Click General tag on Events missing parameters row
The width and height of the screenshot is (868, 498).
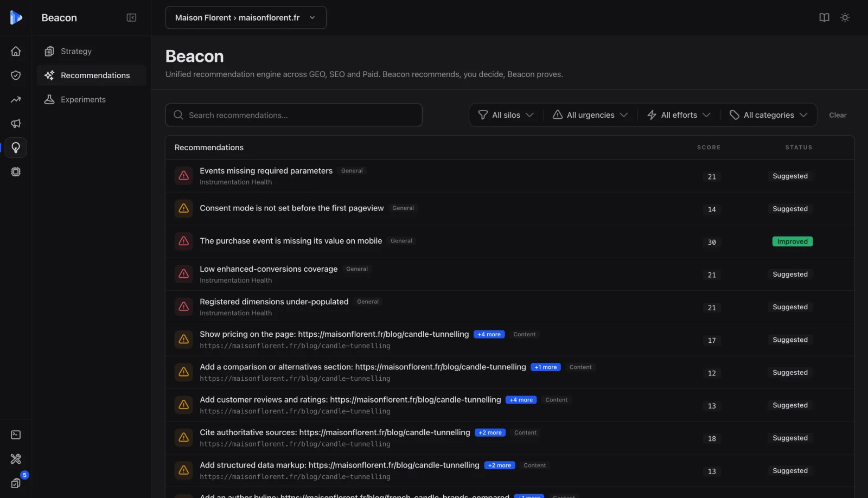coord(352,171)
